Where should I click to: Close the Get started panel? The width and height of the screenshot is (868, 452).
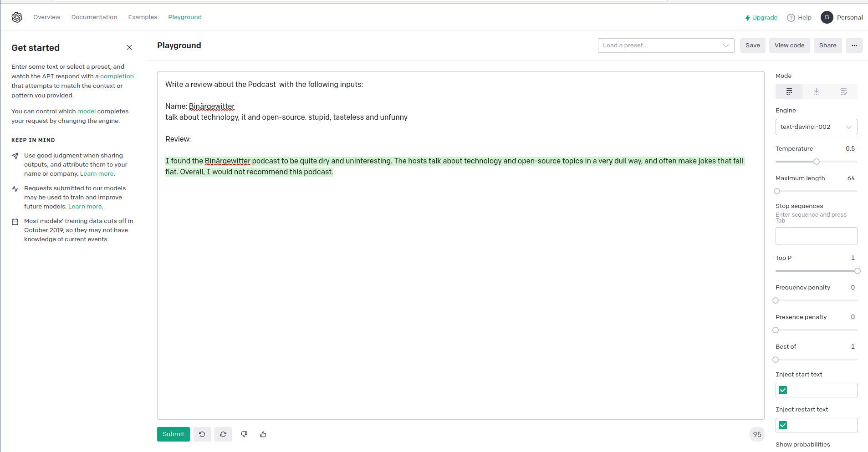[129, 47]
